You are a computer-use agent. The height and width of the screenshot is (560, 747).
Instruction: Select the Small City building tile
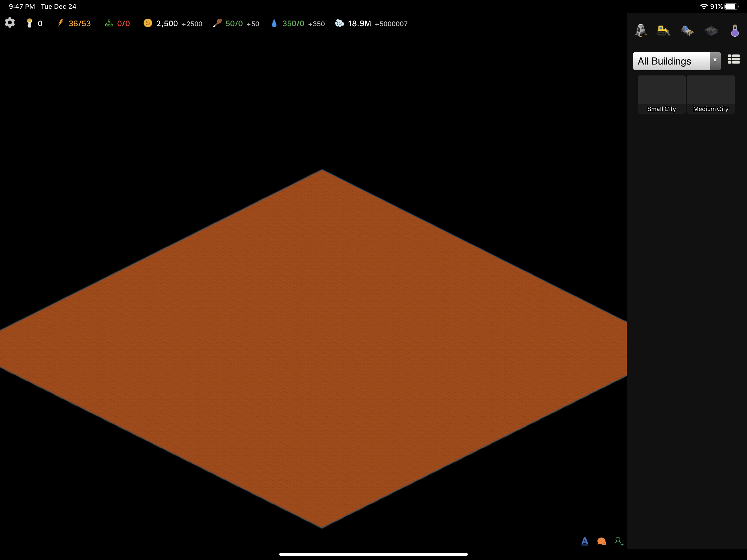pyautogui.click(x=661, y=95)
